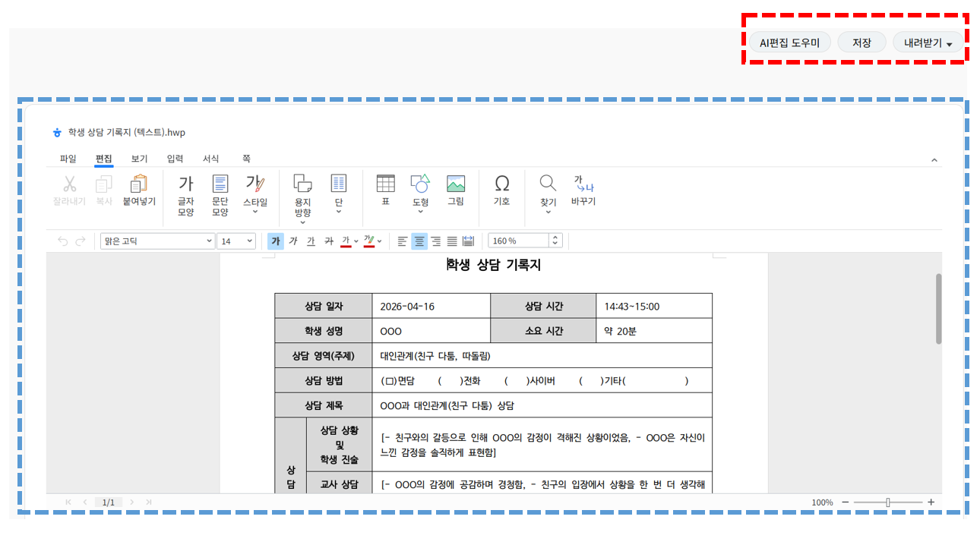Image resolution: width=980 pixels, height=548 pixels.
Task: Insert a table with 표 icon
Action: [x=386, y=190]
